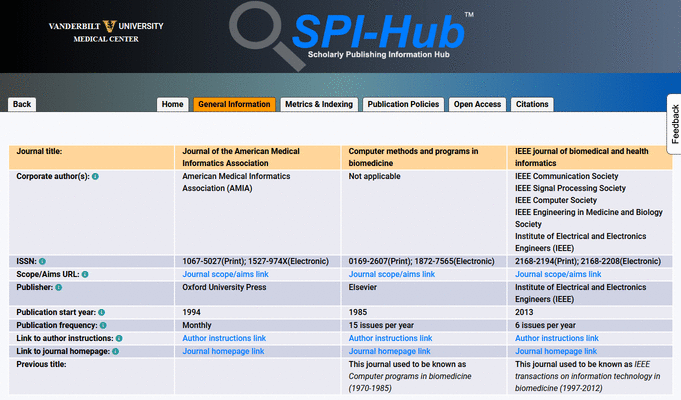Click 'IEEE Communication Society' text
Image resolution: width=681 pixels, height=400 pixels.
click(x=567, y=176)
